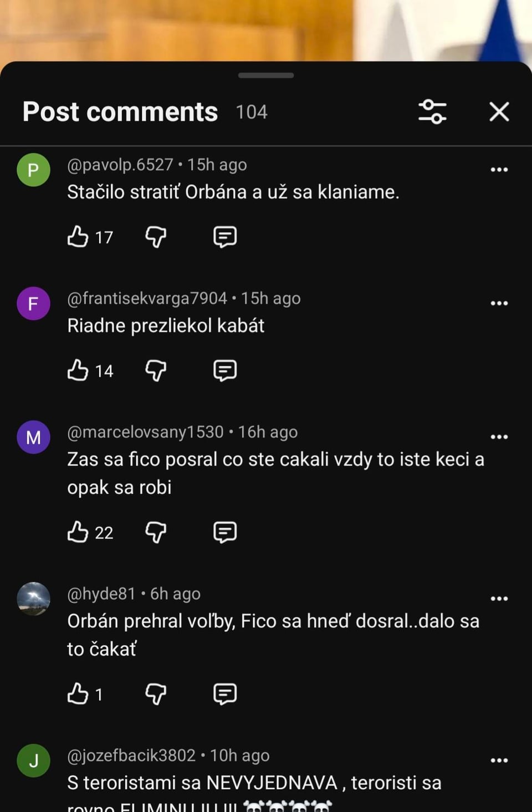The width and height of the screenshot is (532, 812).
Task: Like the comment by @pavolp.6527
Action: tap(78, 237)
